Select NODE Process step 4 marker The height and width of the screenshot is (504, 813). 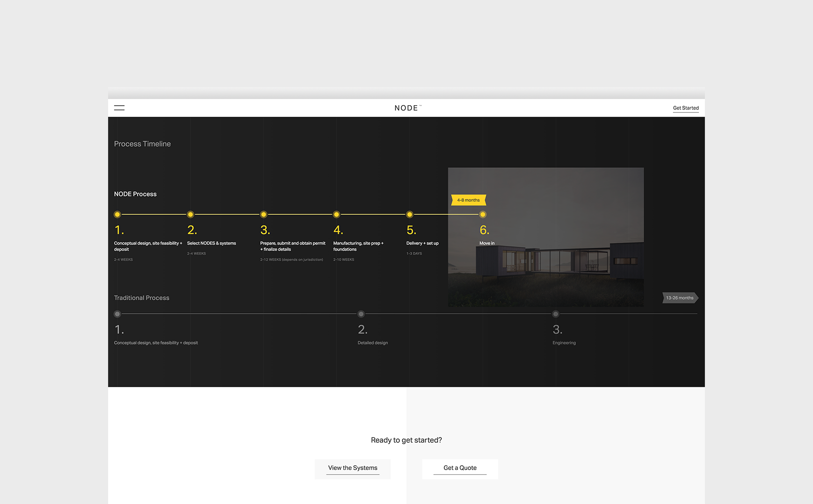(x=337, y=215)
